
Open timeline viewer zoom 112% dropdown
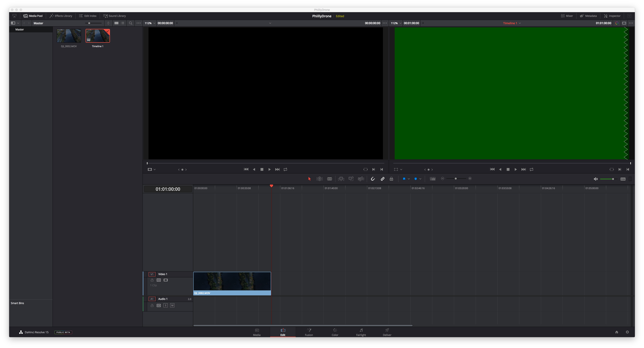[x=396, y=23]
